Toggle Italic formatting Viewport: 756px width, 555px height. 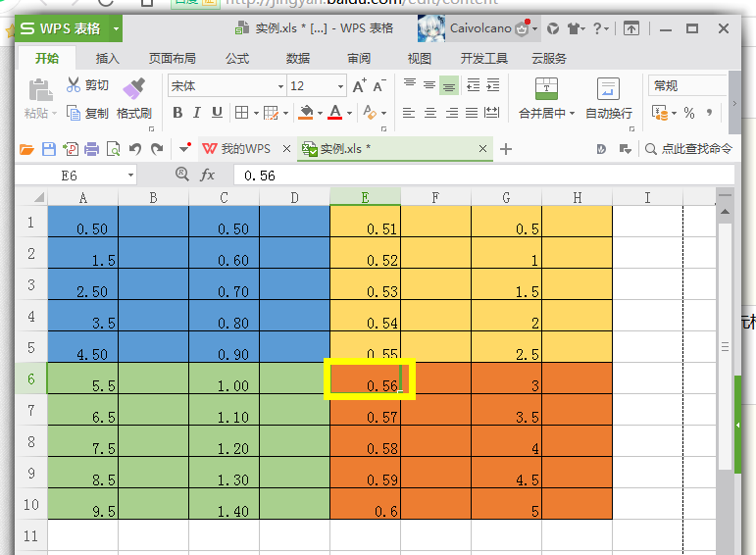(197, 113)
